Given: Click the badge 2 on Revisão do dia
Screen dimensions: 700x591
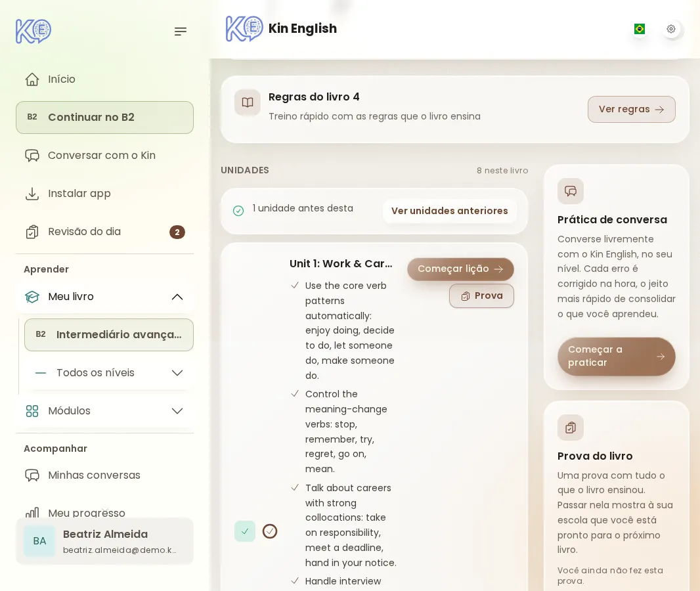Looking at the screenshot, I should tap(177, 232).
